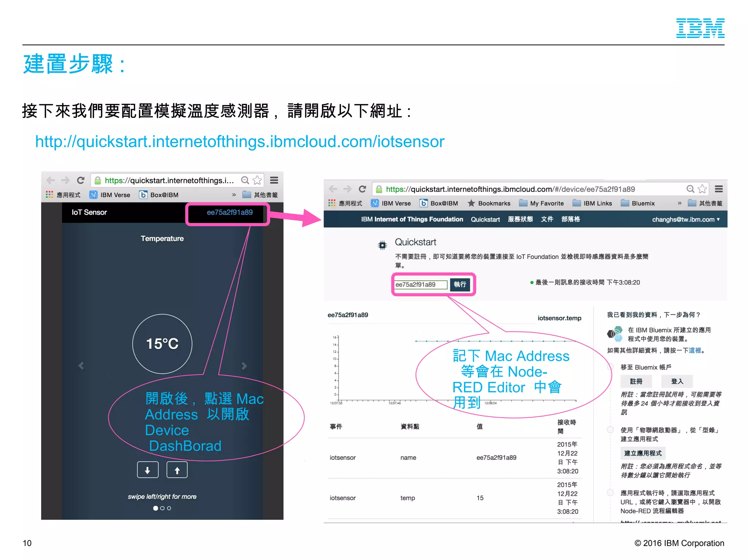Increase temperature with up arrow button

coord(177,470)
